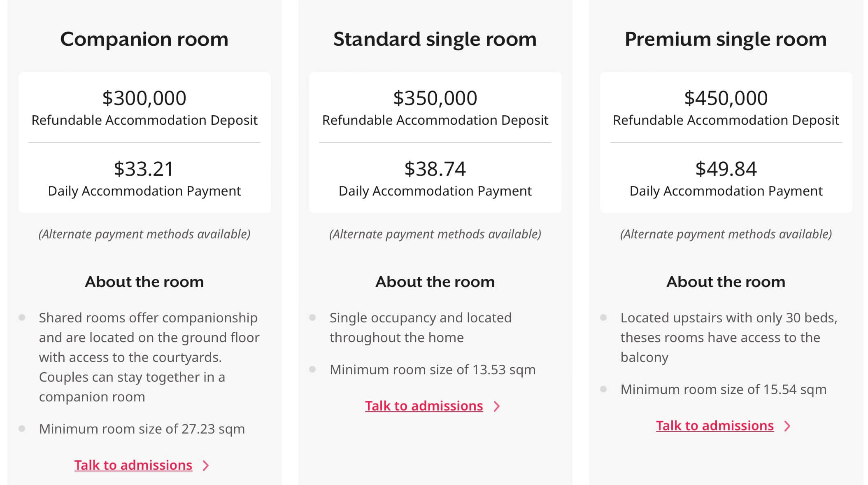
Task: Click Premium room alternate payment methods note
Action: [726, 234]
